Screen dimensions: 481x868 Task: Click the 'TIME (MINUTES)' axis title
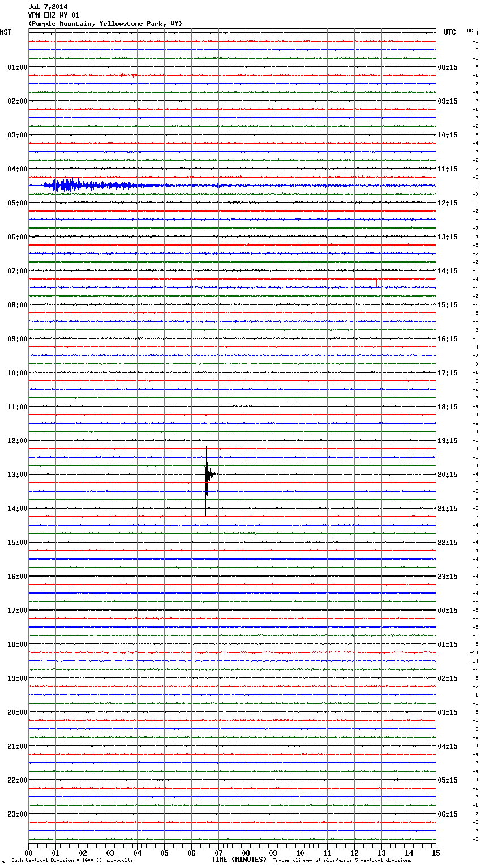coord(239,860)
